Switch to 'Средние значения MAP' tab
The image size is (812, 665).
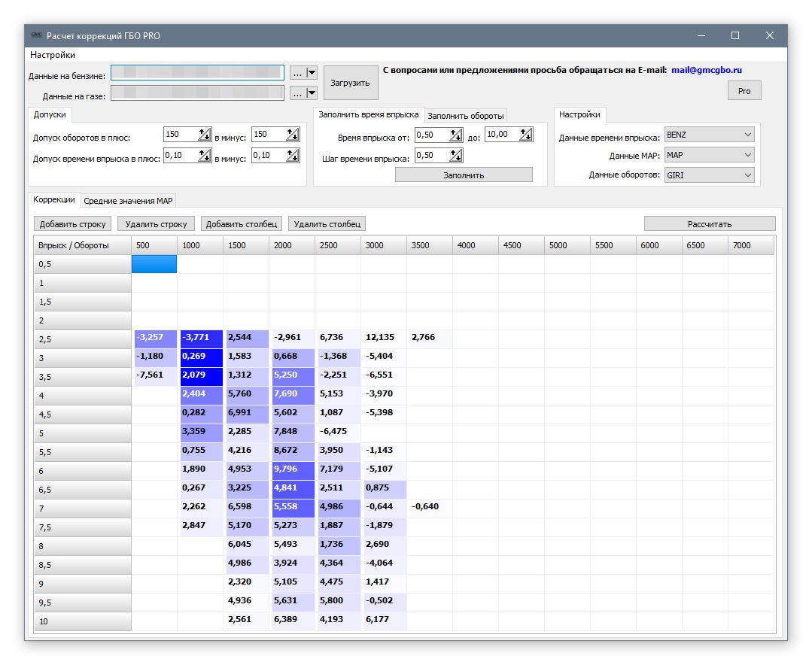coord(128,201)
